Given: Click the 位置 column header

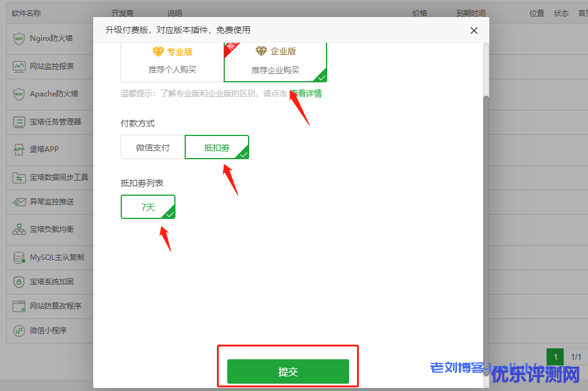Looking at the screenshot, I should 537,13.
